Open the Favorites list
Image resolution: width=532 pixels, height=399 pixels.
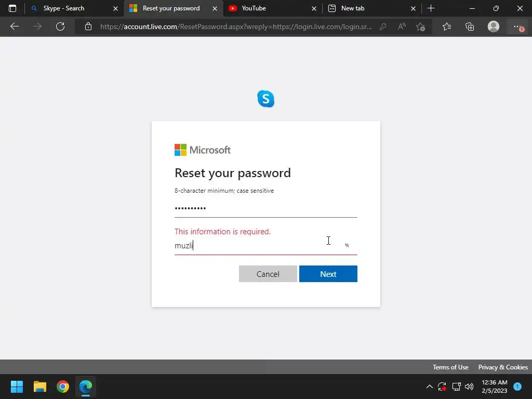(447, 26)
